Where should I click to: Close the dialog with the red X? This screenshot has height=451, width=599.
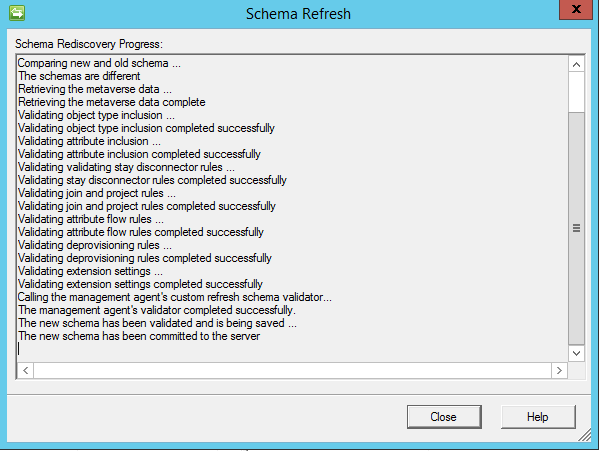click(576, 9)
